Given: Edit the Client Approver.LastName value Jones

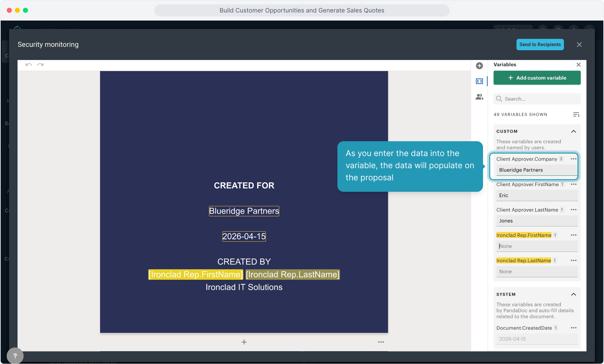Looking at the screenshot, I should [537, 221].
